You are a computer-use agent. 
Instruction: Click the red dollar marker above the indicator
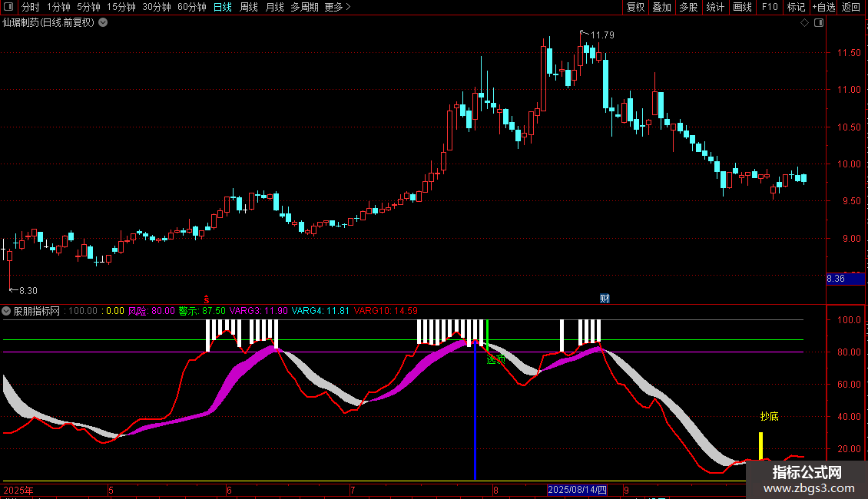206,298
